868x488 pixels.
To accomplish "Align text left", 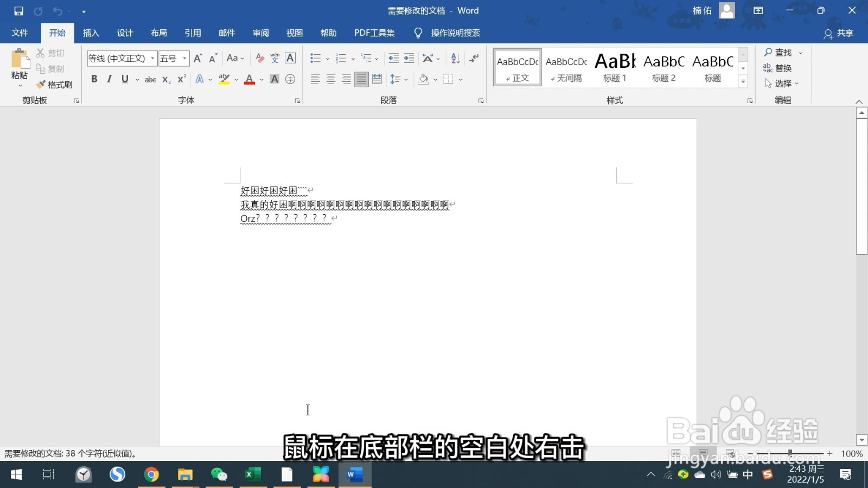I will pos(315,79).
